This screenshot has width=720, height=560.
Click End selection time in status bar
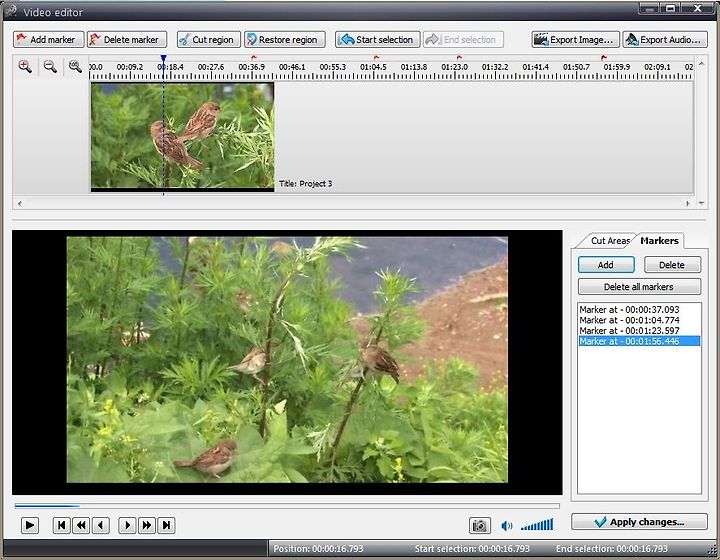(612, 549)
